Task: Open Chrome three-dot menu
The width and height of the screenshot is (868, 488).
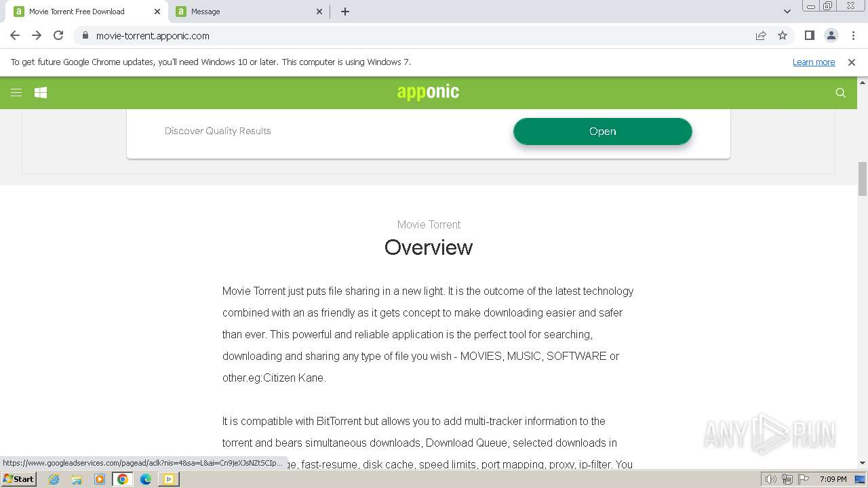Action: pos(853,35)
